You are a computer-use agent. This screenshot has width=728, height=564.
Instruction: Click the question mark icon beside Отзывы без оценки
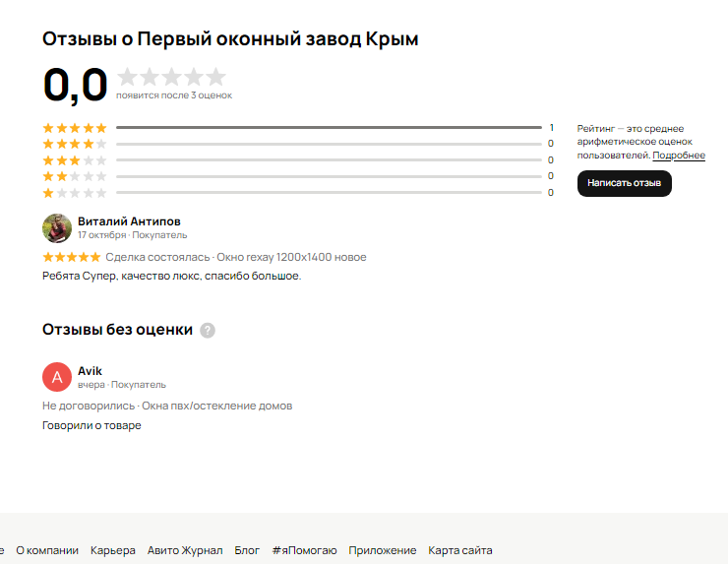(208, 331)
